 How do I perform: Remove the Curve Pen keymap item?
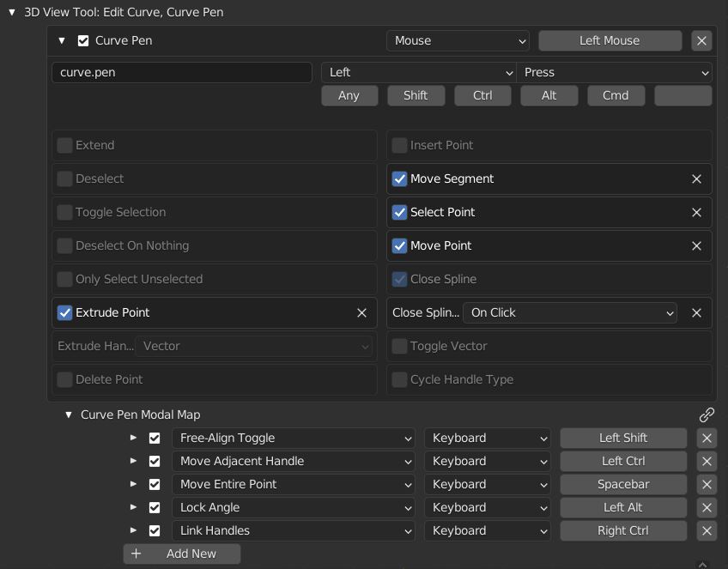(701, 40)
